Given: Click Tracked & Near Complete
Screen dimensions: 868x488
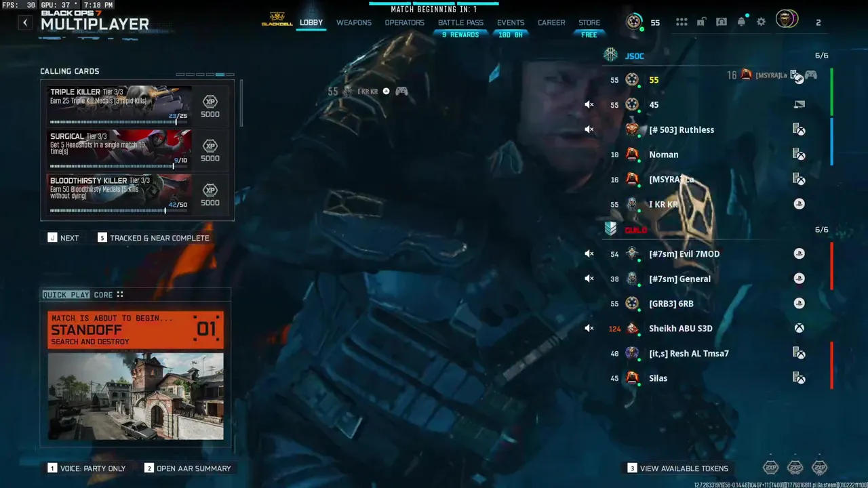Looking at the screenshot, I should pyautogui.click(x=153, y=238).
